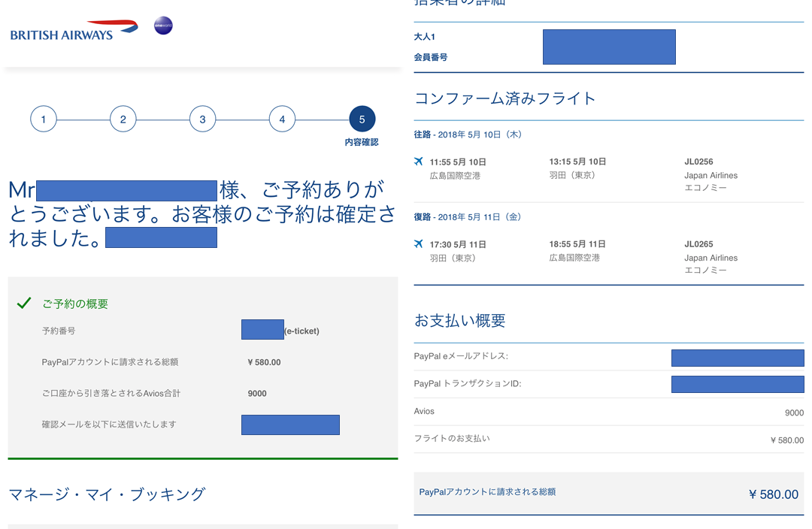Click ¥ 580.00 in the フライトのお支払い row
The width and height of the screenshot is (812, 529).
787,440
